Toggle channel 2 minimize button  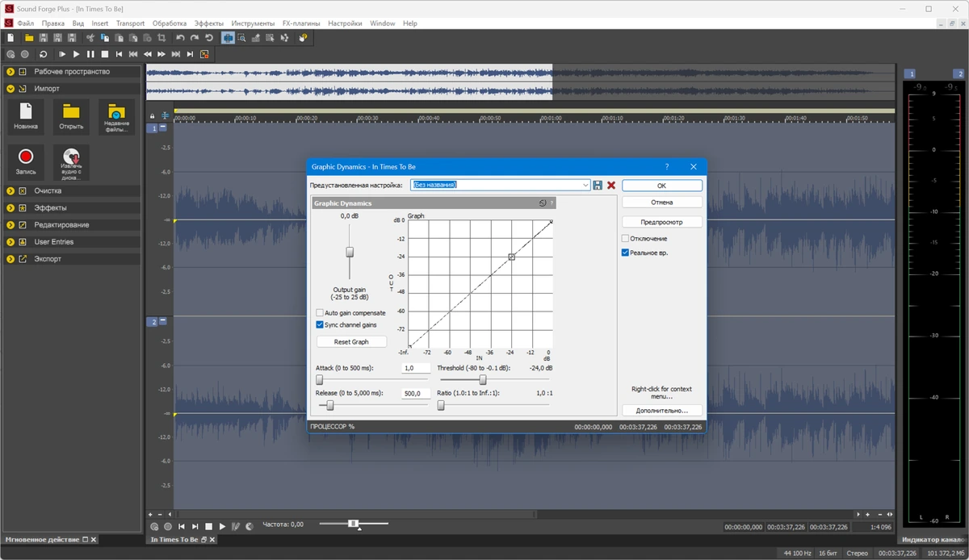163,321
